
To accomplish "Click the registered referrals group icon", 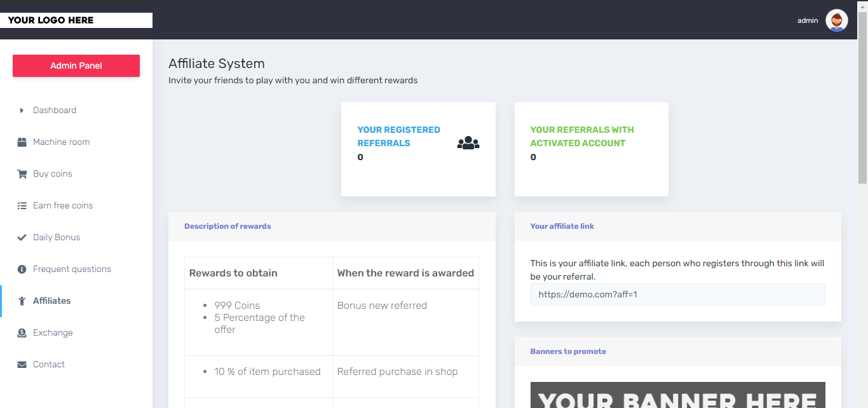I will 468,143.
